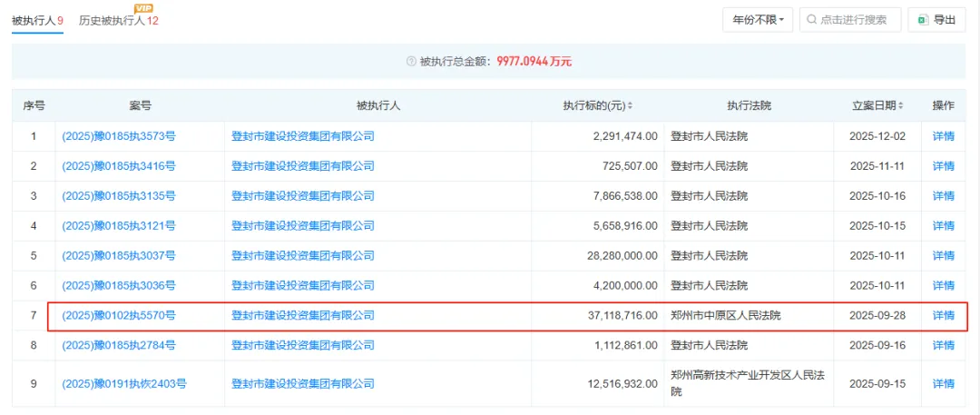This screenshot has width=980, height=415.
Task: Click the magnifier icon in search box
Action: point(812,20)
